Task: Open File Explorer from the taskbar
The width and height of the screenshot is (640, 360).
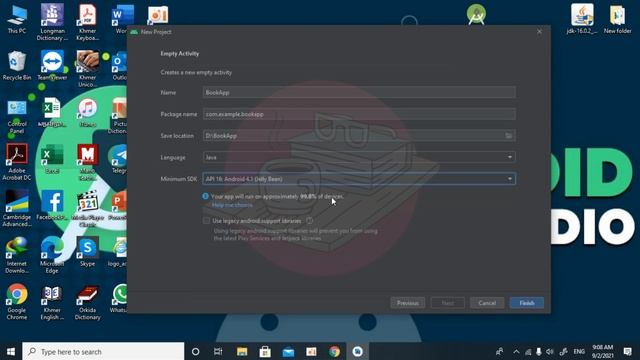Action: pos(242,351)
